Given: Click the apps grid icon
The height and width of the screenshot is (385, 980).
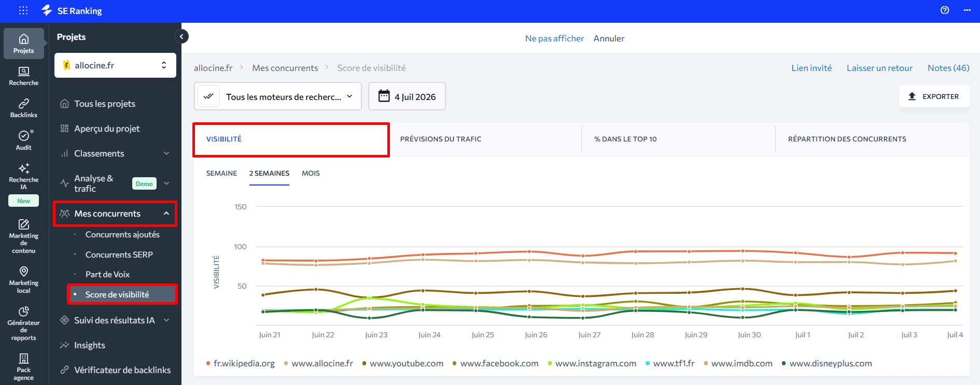Looking at the screenshot, I should click(x=23, y=10).
